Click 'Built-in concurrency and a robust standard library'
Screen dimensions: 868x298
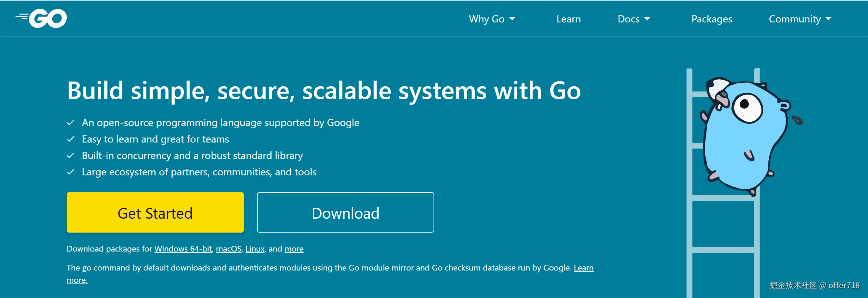[x=192, y=155]
